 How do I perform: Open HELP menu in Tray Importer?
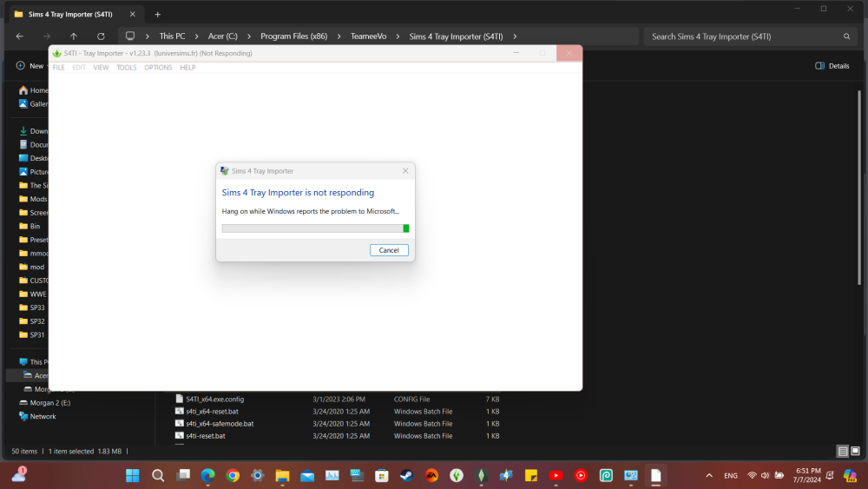[x=187, y=68]
